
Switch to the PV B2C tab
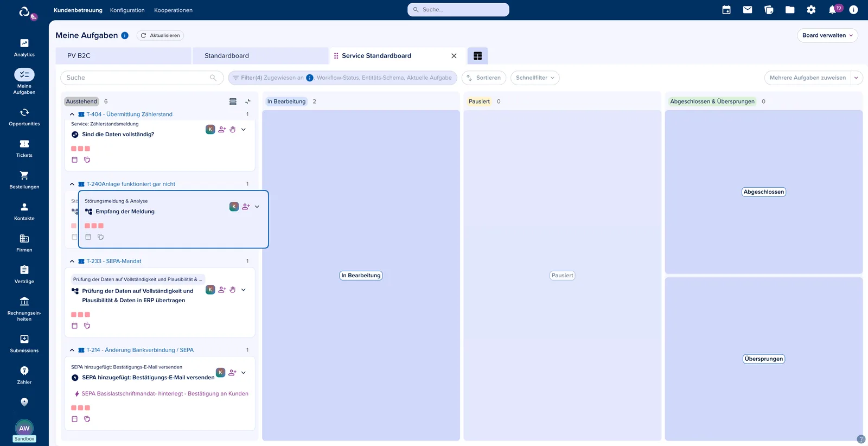point(123,56)
